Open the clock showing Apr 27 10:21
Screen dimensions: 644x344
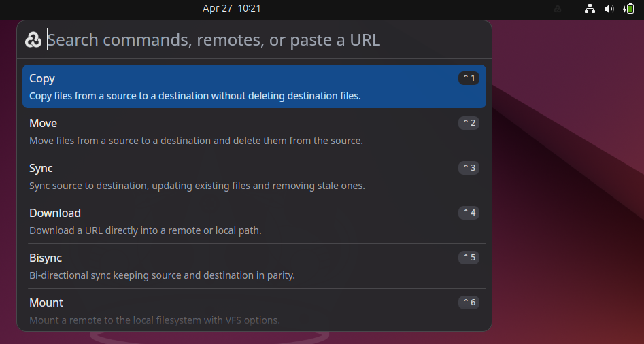232,8
